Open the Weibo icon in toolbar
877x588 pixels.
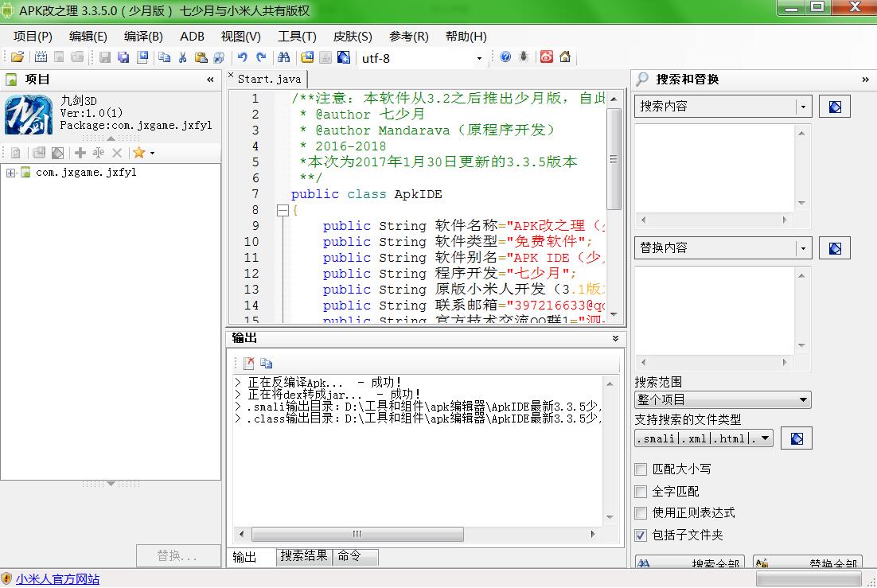547,57
